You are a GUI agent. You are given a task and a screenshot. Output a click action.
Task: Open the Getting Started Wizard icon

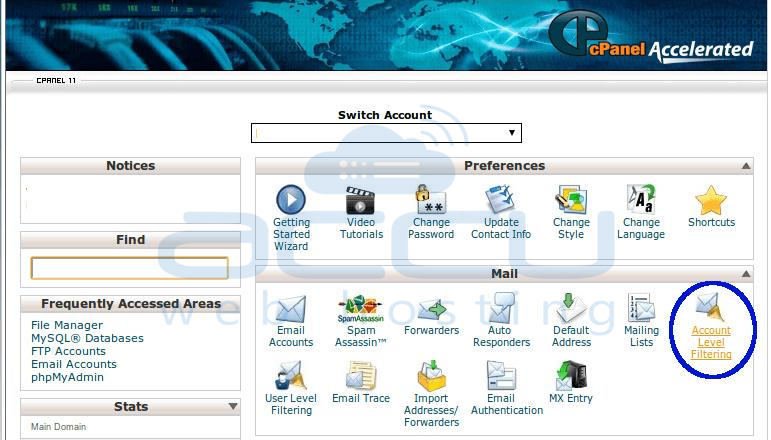coord(291,200)
